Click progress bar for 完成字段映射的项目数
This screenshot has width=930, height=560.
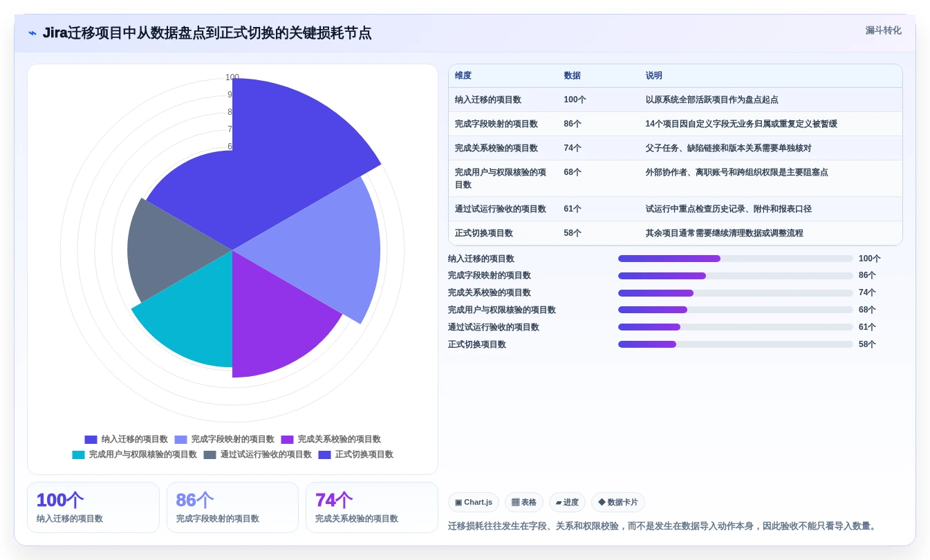point(736,276)
